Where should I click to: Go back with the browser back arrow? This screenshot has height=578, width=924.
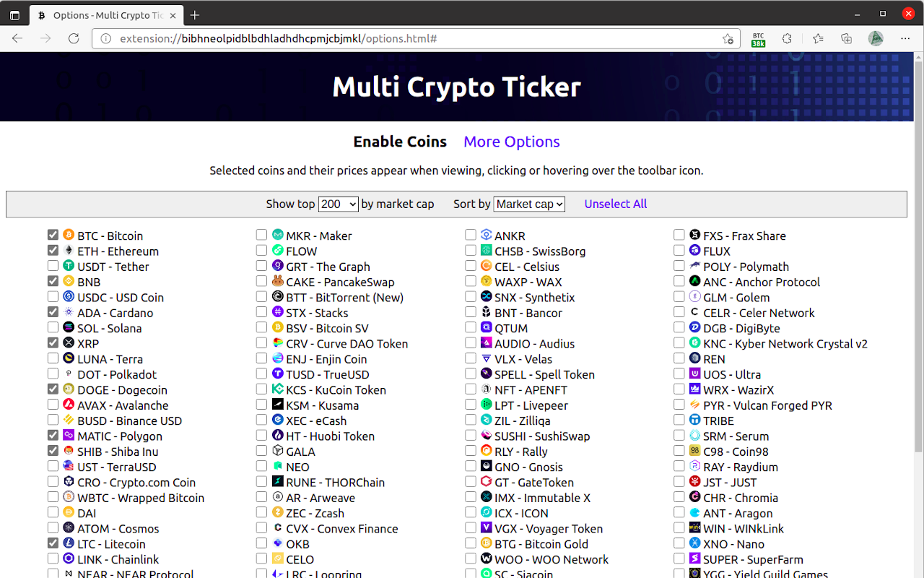(x=17, y=38)
